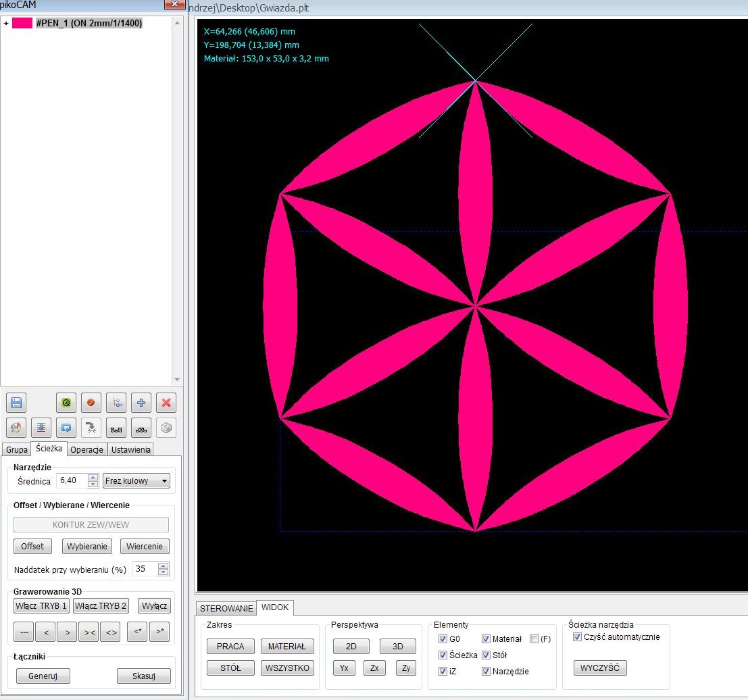Click Włącz TRYB 2 button

tap(101, 606)
